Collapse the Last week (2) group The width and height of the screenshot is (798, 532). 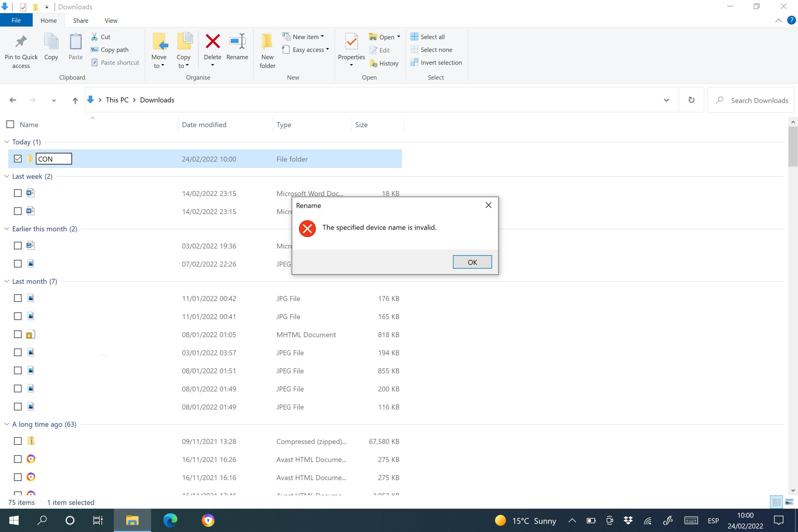(x=7, y=176)
